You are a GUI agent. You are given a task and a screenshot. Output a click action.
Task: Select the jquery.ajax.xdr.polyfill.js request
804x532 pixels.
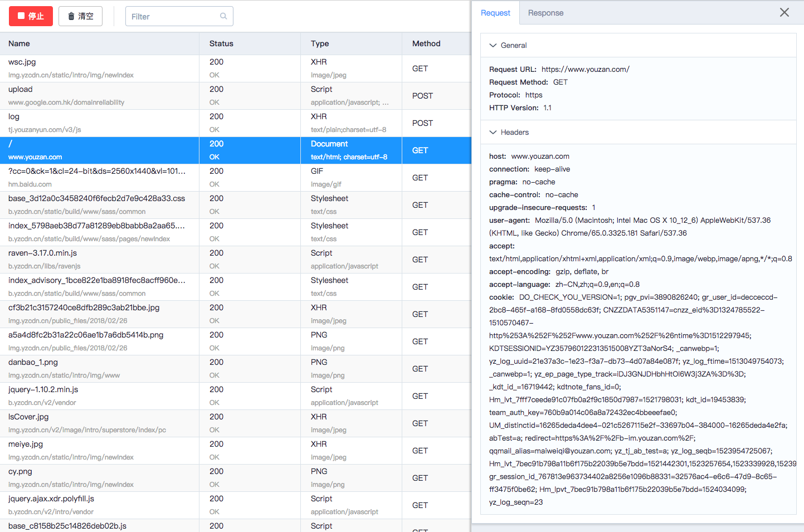(x=235, y=505)
